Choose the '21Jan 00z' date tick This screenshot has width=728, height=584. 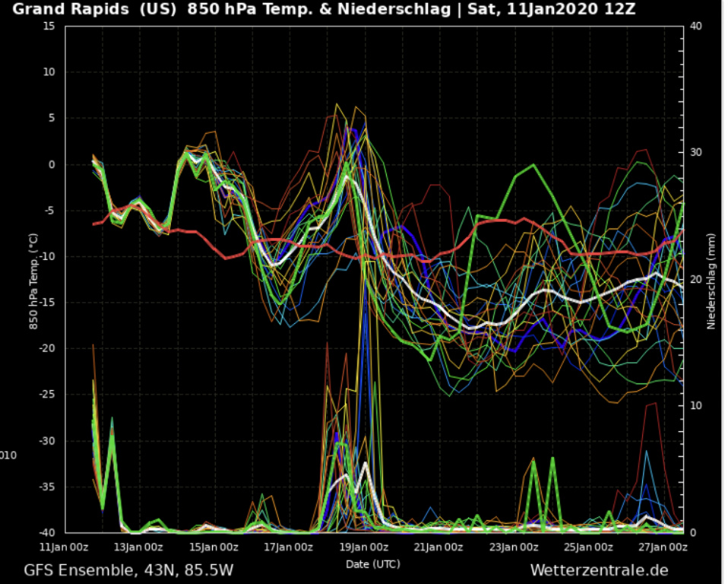[x=440, y=546]
